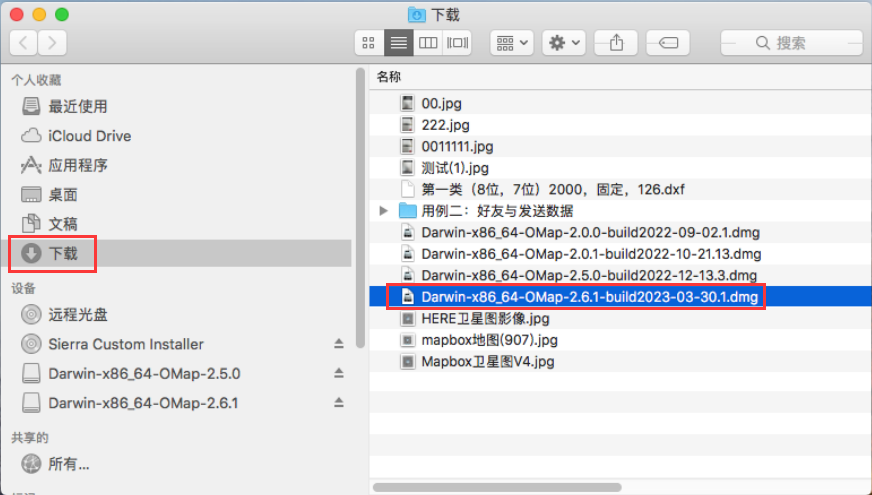
Task: Go forward with the right arrow
Action: (x=52, y=43)
